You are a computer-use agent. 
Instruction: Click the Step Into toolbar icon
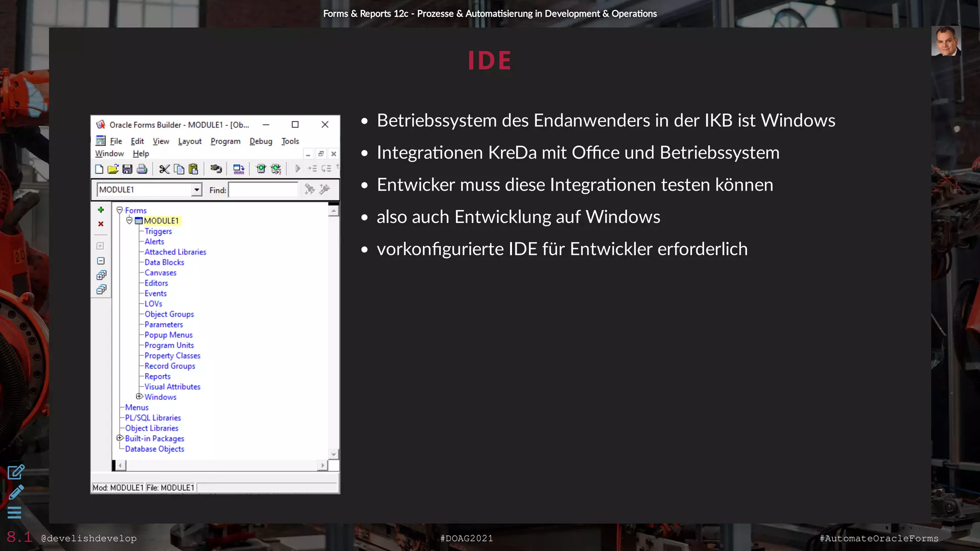[312, 168]
